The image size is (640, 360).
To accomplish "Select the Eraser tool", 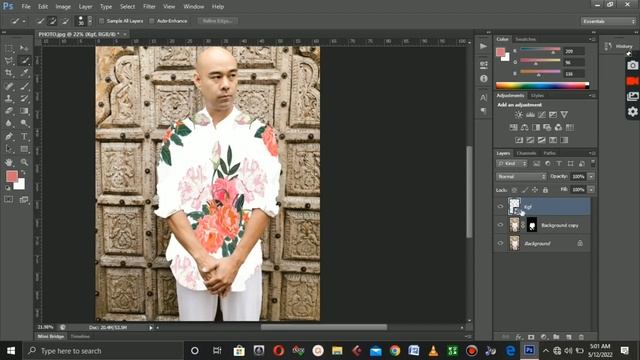I will click(9, 111).
